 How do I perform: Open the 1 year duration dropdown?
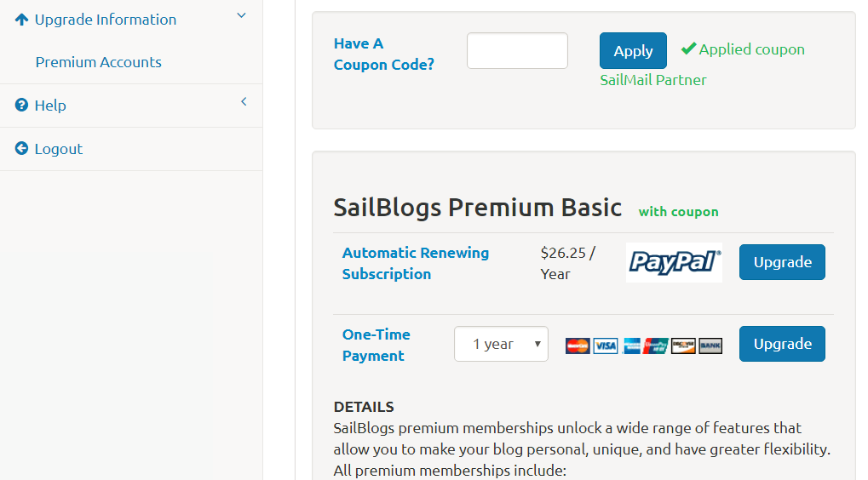[501, 344]
